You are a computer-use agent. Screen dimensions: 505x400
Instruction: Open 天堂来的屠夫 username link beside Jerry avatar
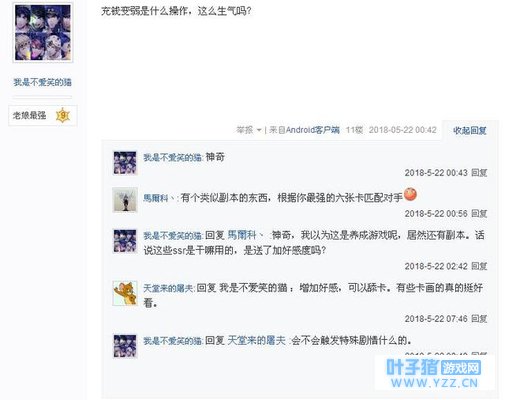168,288
